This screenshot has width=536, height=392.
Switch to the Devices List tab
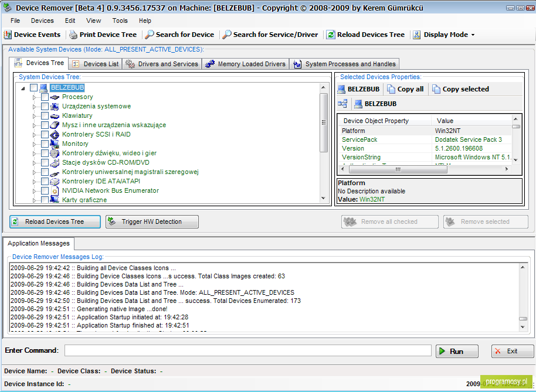pos(96,64)
